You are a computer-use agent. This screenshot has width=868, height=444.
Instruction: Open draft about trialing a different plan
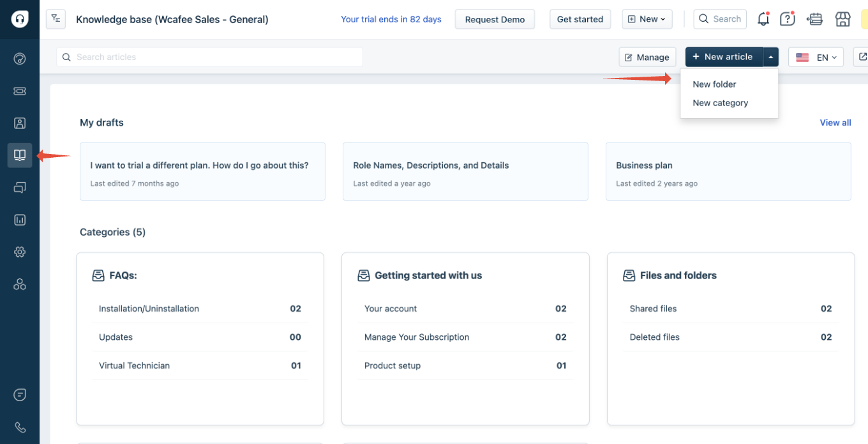(x=202, y=171)
